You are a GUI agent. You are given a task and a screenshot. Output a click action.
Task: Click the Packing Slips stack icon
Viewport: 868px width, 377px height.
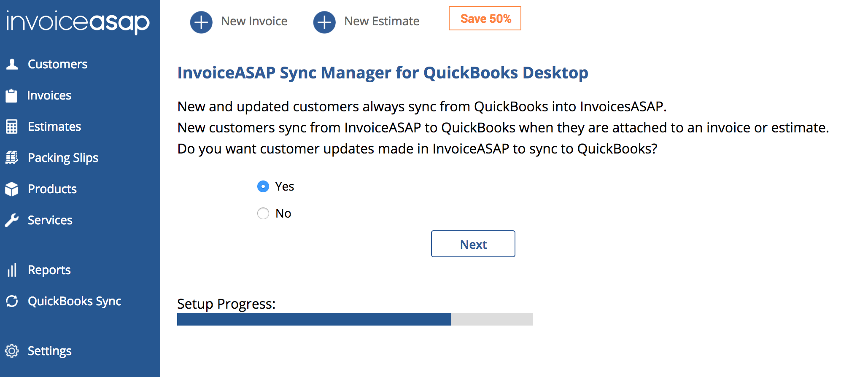[x=11, y=158]
